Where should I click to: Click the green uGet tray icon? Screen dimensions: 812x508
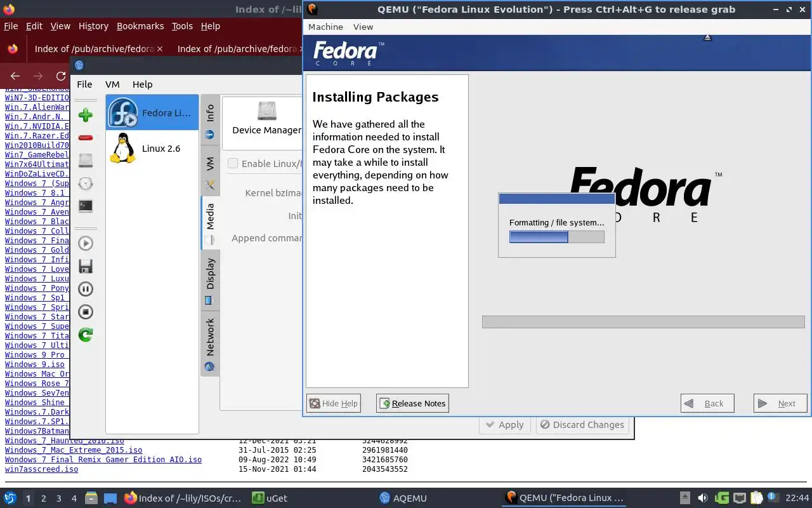[x=721, y=498]
